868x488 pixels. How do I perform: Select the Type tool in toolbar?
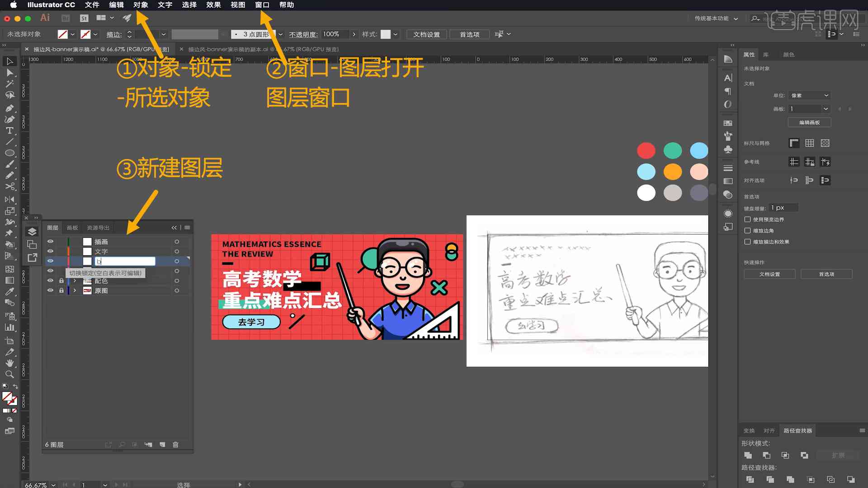coord(9,131)
